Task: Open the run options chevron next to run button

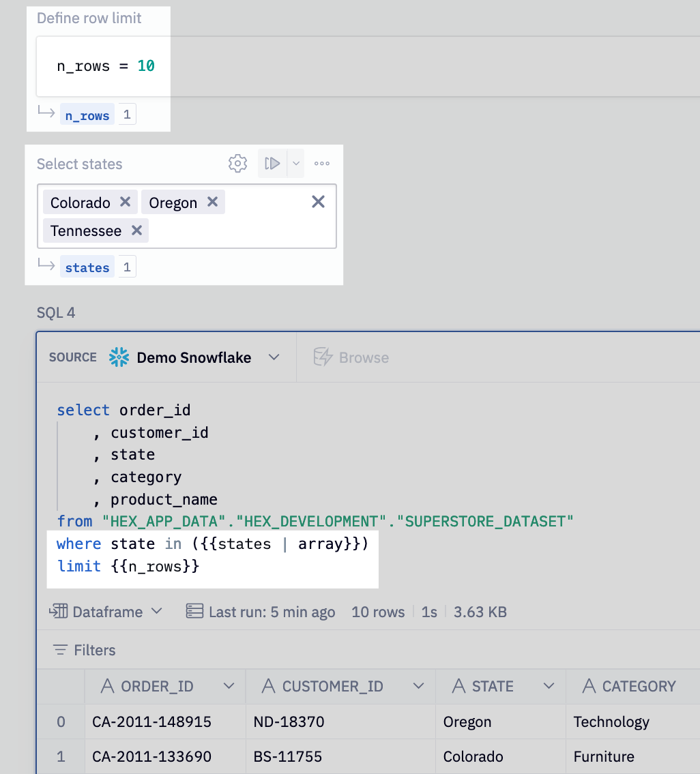Action: [x=295, y=163]
